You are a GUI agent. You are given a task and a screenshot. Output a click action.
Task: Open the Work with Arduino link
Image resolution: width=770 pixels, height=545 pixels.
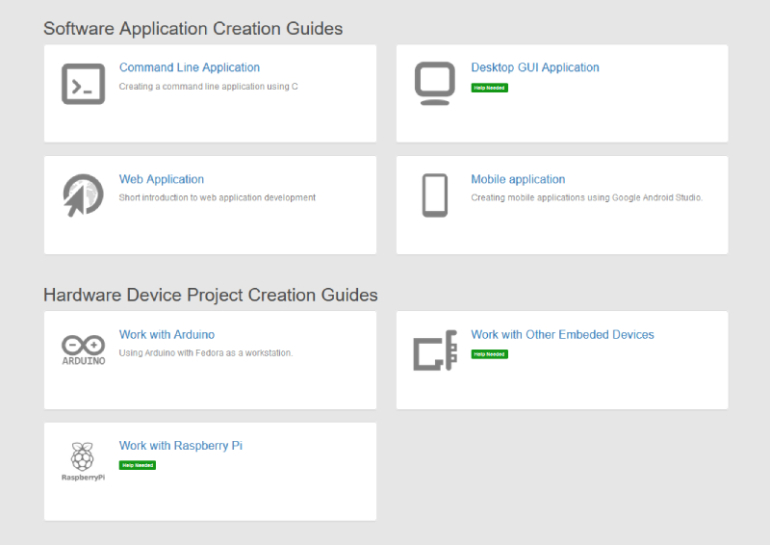(166, 335)
